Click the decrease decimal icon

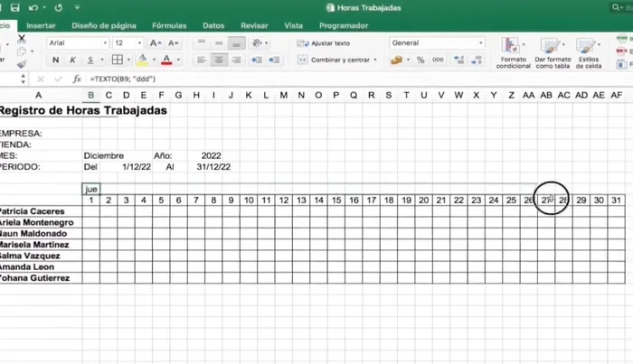pyautogui.click(x=477, y=60)
